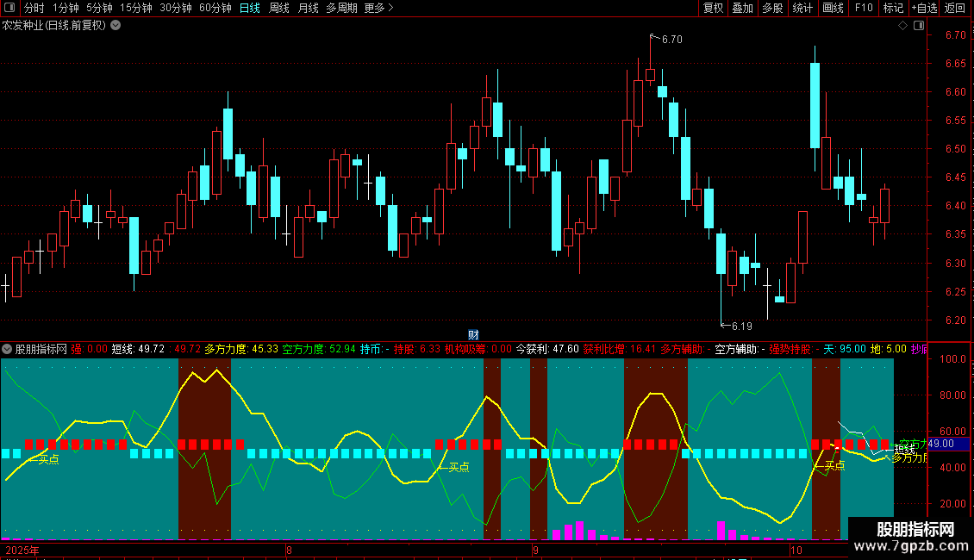Screen dimensions: 974x560
Task: Click the 强: 0.00 indicator value
Action: (89, 349)
